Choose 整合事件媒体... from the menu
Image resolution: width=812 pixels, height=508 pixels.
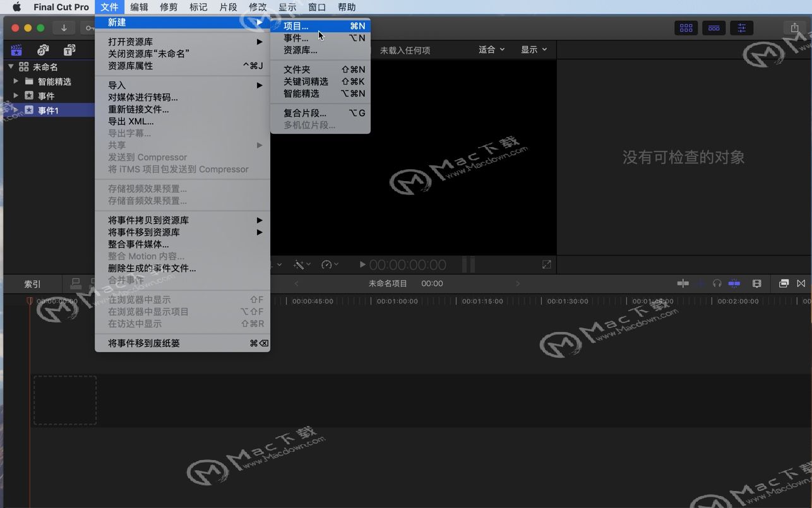[x=182, y=244]
